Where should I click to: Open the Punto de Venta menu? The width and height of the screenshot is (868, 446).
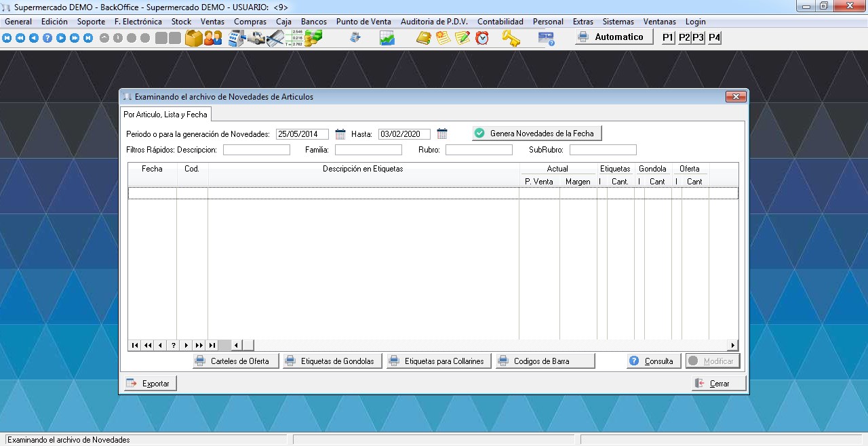363,22
